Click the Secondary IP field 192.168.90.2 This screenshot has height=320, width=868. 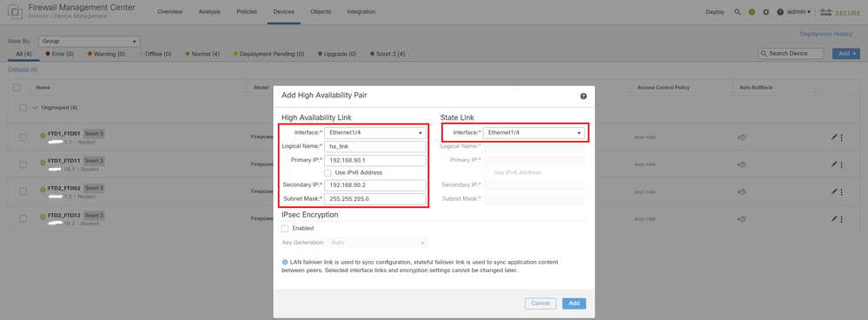(x=374, y=185)
